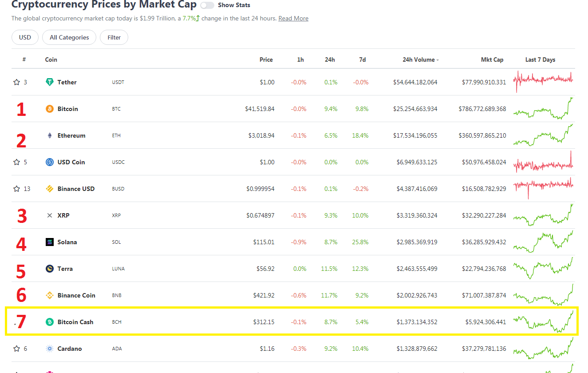Image resolution: width=588 pixels, height=373 pixels.
Task: Click the Binance USD logo icon
Action: click(x=50, y=189)
